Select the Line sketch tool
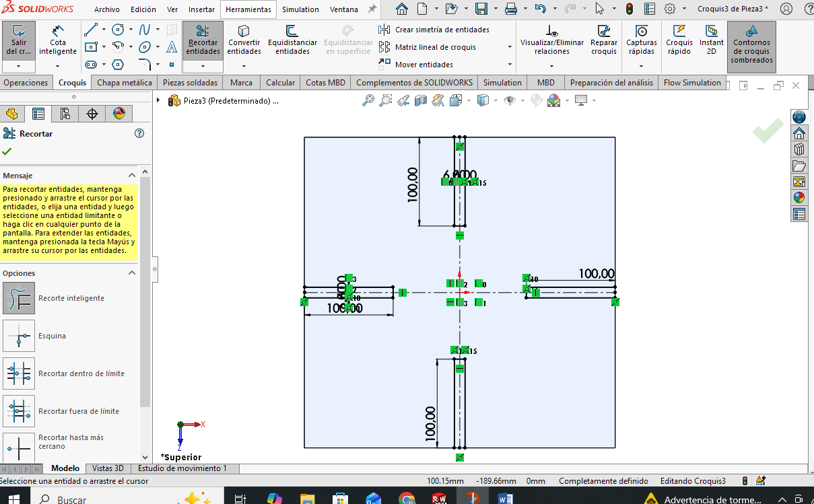 pyautogui.click(x=91, y=30)
